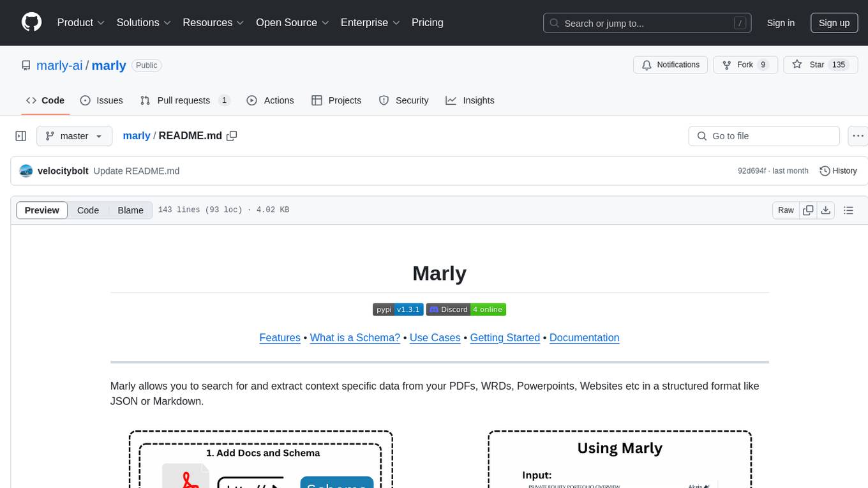Switch to the Insights tab

[x=470, y=100]
